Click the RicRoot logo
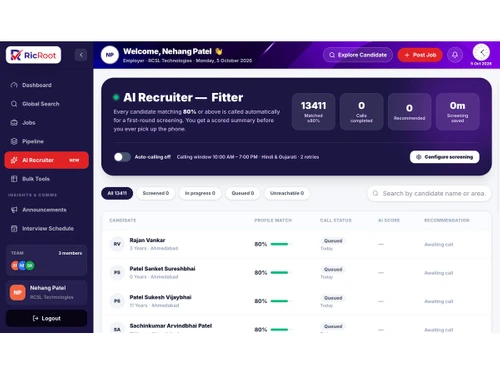 [x=33, y=55]
